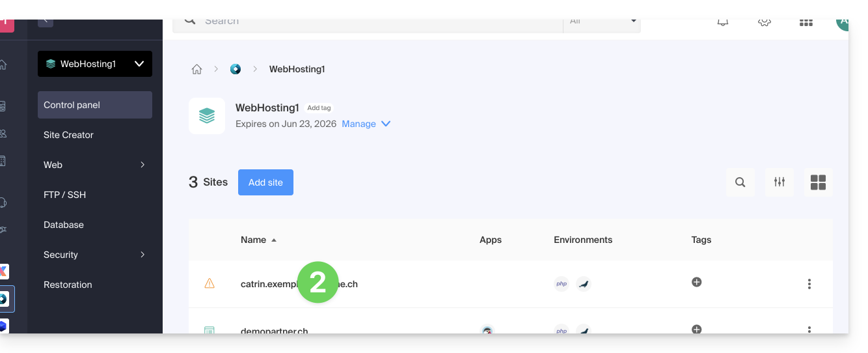This screenshot has height=353, width=868.
Task: Open the filter sliders icon
Action: click(779, 182)
